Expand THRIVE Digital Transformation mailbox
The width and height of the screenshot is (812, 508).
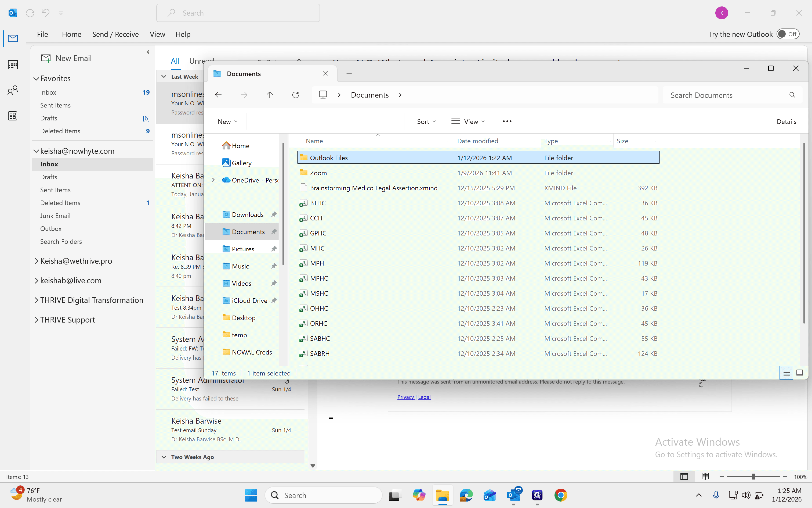click(36, 300)
